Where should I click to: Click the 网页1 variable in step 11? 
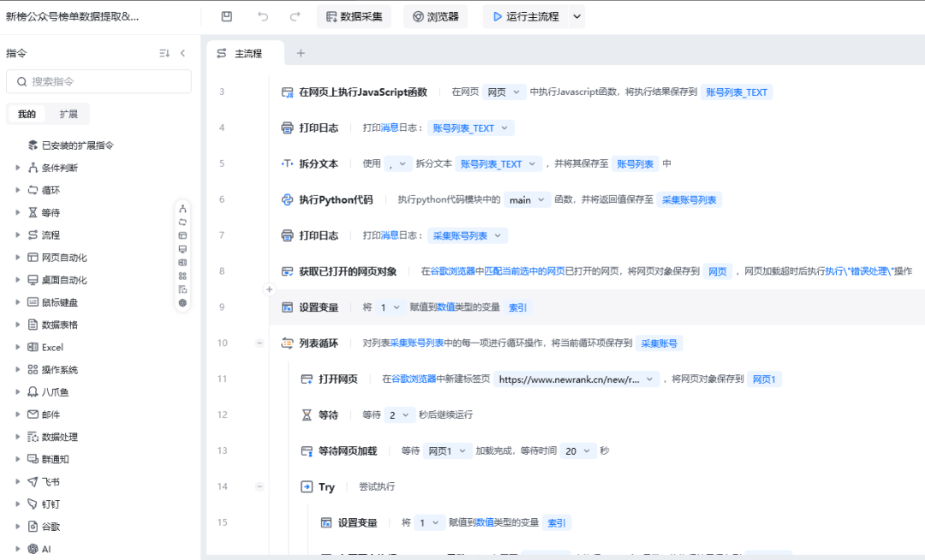coord(764,379)
